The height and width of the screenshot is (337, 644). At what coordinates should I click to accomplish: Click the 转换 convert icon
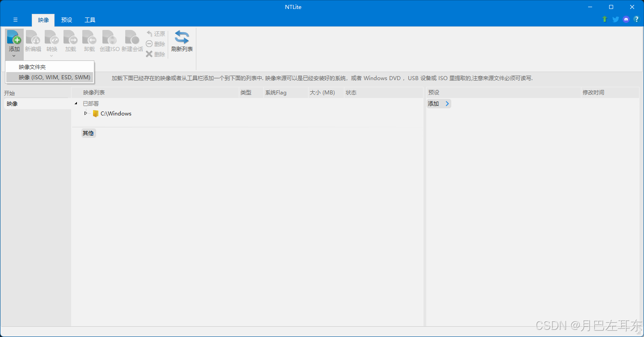pos(52,37)
